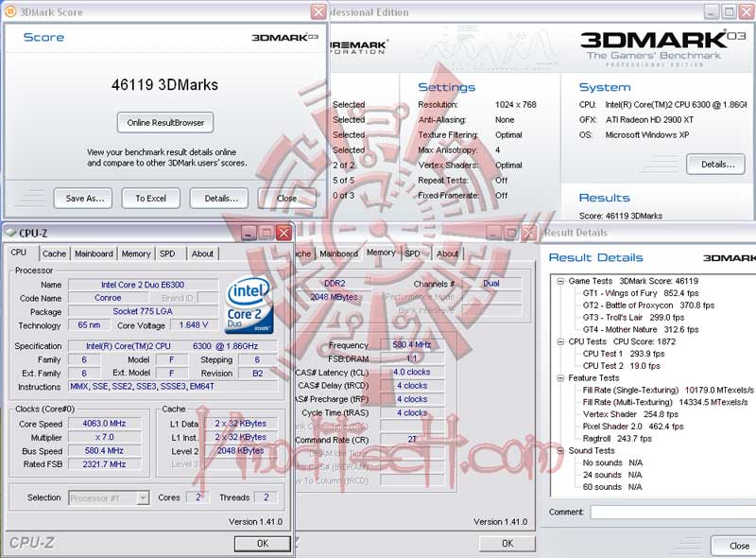Select Fill Rate (Multi-Texturing) row
The width and height of the screenshot is (756, 558).
pyautogui.click(x=665, y=402)
